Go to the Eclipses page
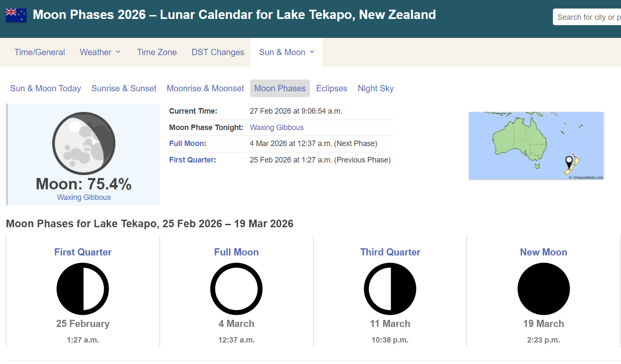This screenshot has height=364, width=621. click(331, 88)
